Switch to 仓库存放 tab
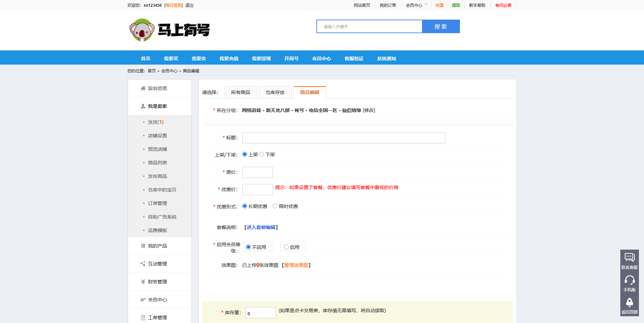The width and height of the screenshot is (644, 323). tap(275, 92)
